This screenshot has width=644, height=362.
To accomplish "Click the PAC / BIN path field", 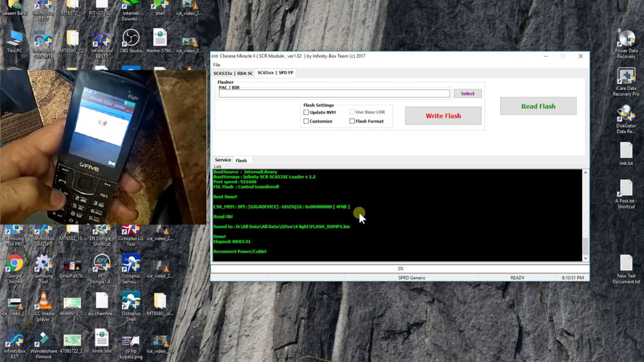I will 334,94.
